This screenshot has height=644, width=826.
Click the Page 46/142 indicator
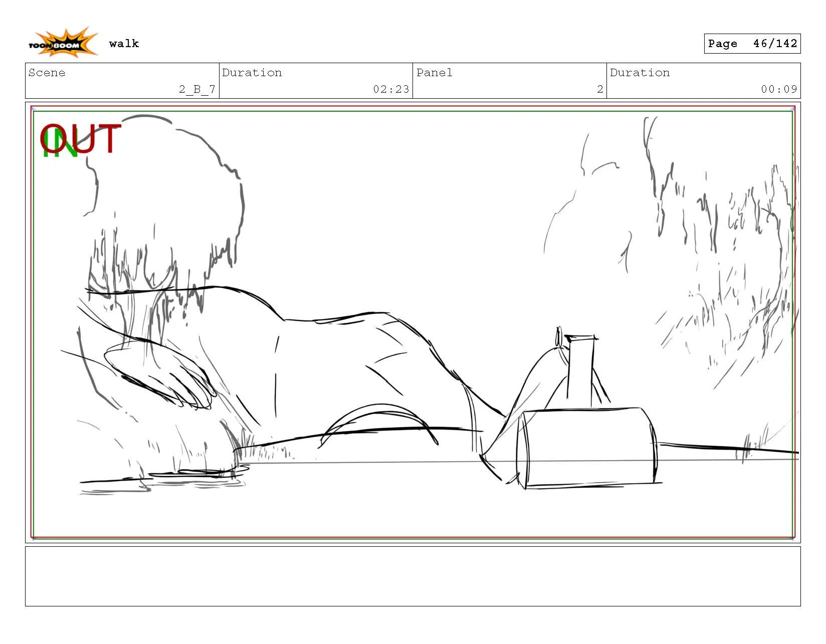click(752, 44)
